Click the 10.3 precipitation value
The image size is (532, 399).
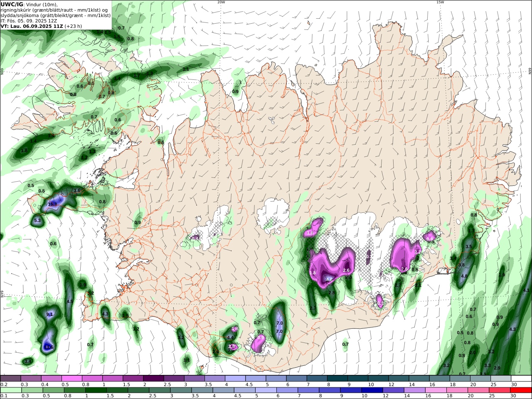click(x=52, y=204)
